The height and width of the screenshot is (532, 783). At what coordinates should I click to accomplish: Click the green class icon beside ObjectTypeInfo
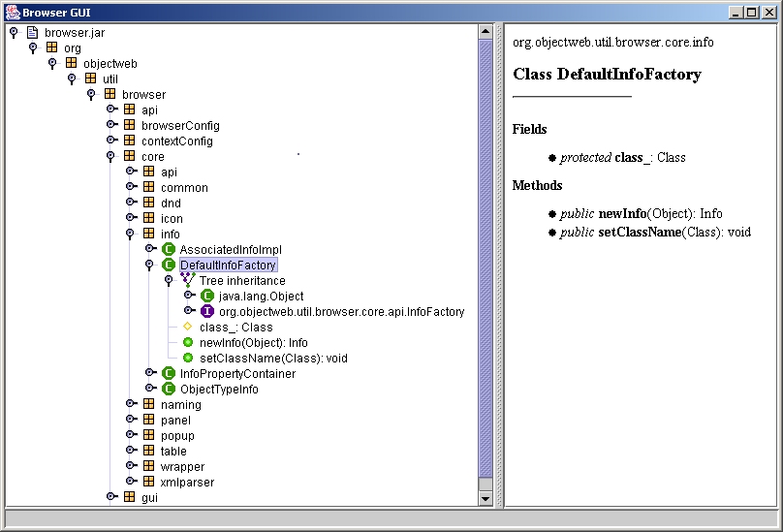tap(169, 389)
